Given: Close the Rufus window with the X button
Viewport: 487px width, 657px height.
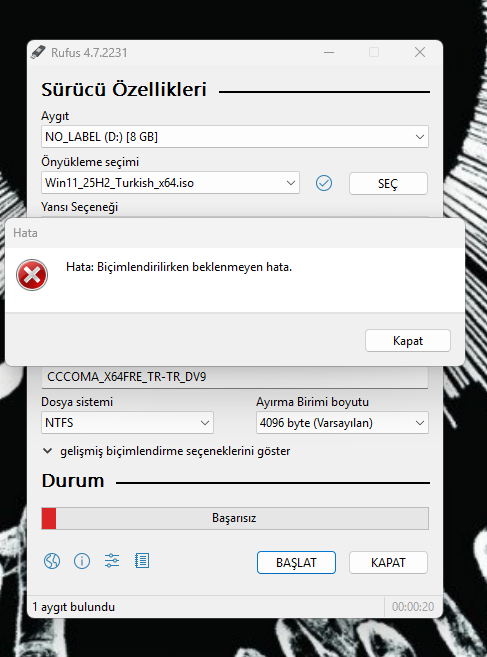Looking at the screenshot, I should coord(420,52).
